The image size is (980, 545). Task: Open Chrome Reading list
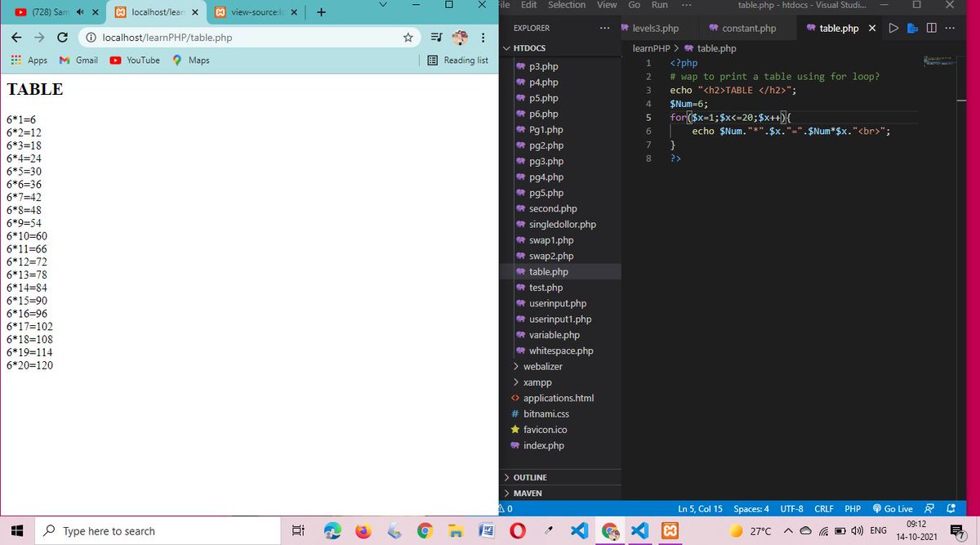pyautogui.click(x=457, y=60)
